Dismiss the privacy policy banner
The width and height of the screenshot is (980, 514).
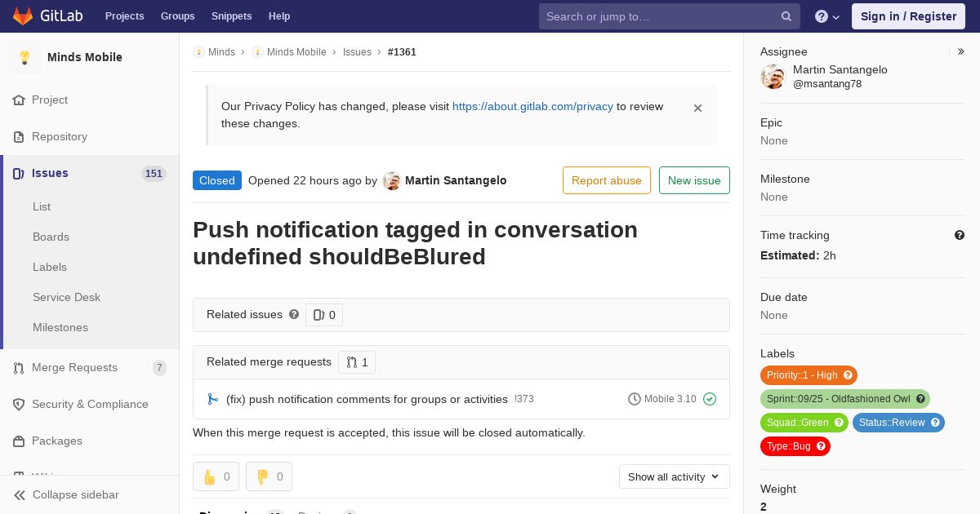click(697, 108)
